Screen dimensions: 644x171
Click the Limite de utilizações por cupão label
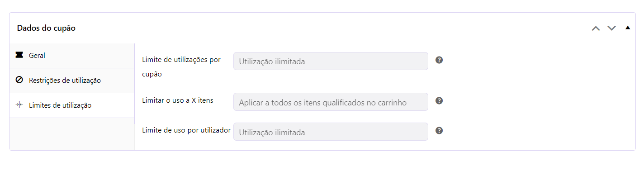pos(181,66)
